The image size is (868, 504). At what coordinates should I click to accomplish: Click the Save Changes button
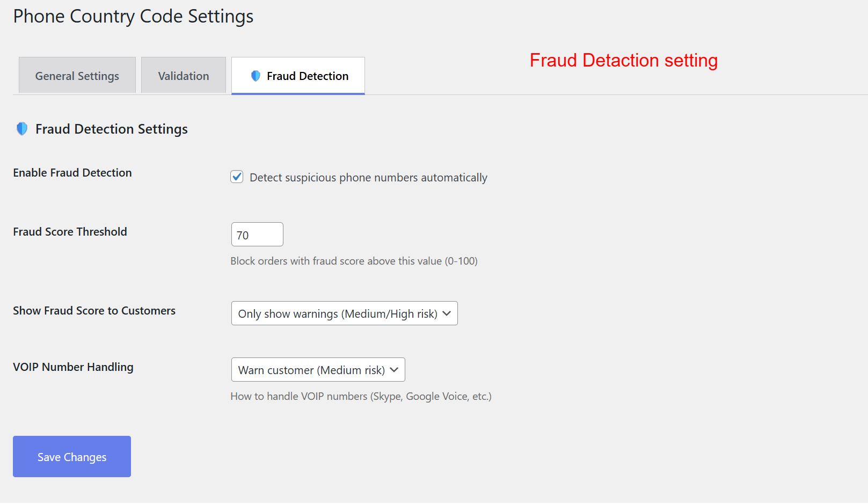72,457
